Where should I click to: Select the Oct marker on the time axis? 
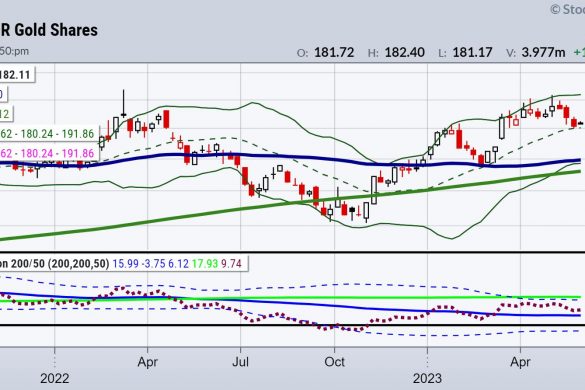coord(334,362)
